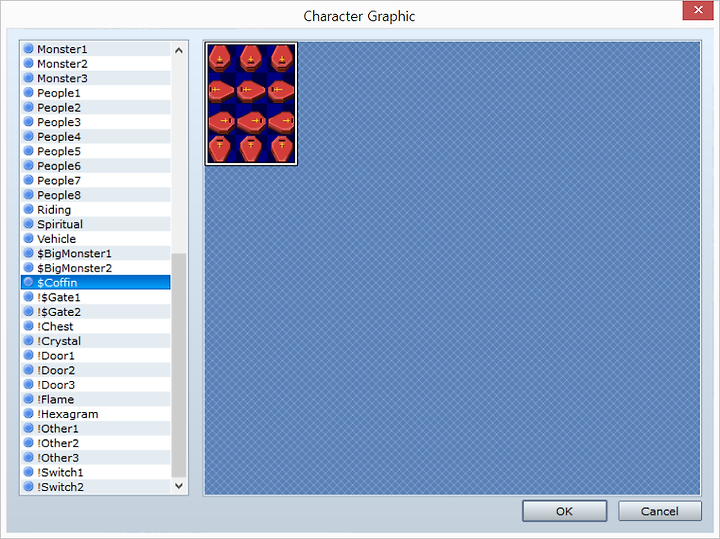Viewport: 720px width, 539px height.
Task: Select People4 in the file list
Action: pyautogui.click(x=96, y=137)
